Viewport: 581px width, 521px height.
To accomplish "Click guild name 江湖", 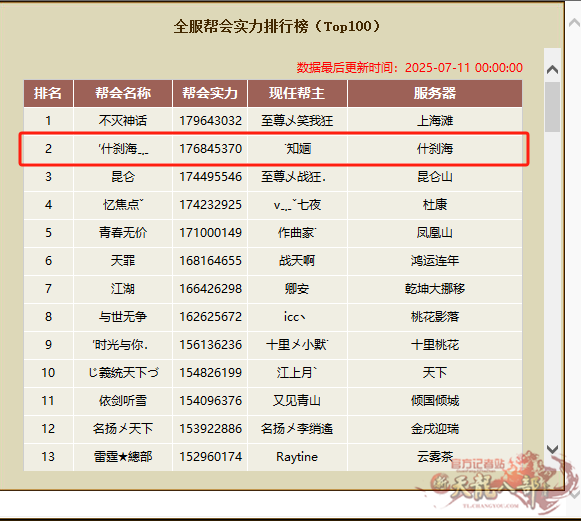I will 123,289.
